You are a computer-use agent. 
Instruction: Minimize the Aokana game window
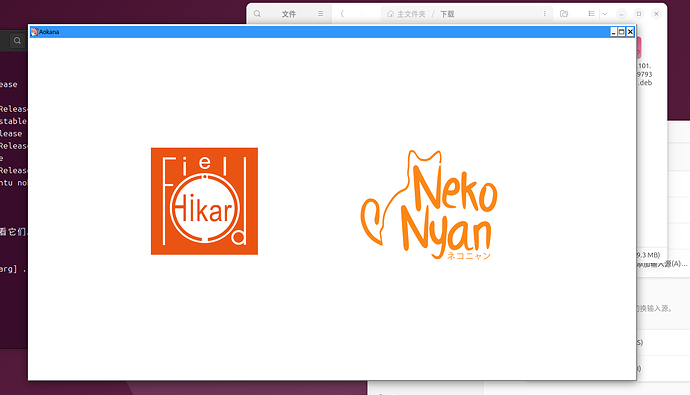(x=613, y=32)
